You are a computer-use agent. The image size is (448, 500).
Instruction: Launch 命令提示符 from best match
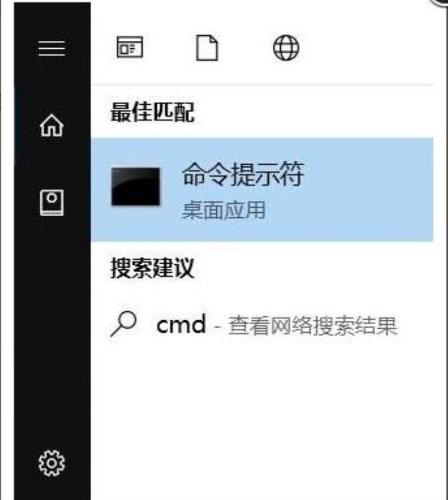(x=262, y=189)
